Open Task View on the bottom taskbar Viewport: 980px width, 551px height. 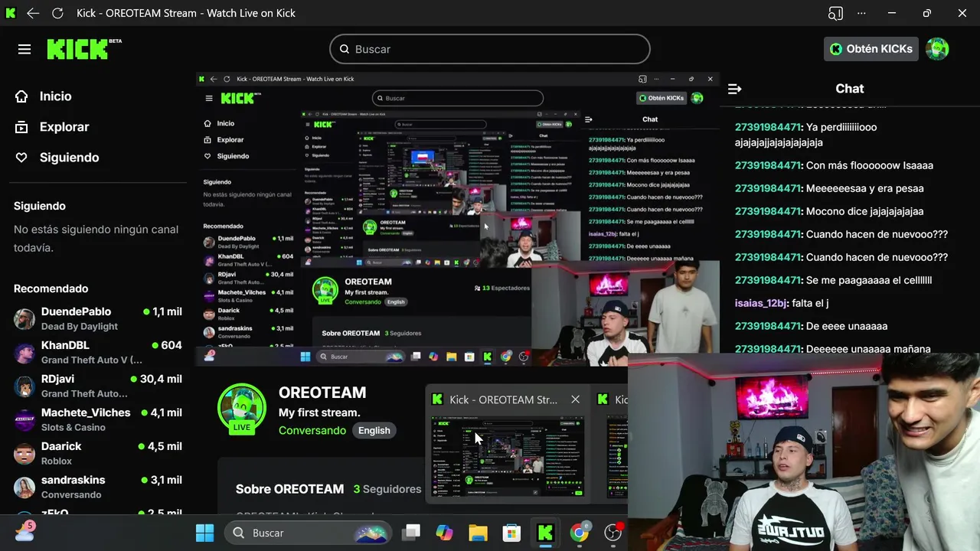pos(412,533)
